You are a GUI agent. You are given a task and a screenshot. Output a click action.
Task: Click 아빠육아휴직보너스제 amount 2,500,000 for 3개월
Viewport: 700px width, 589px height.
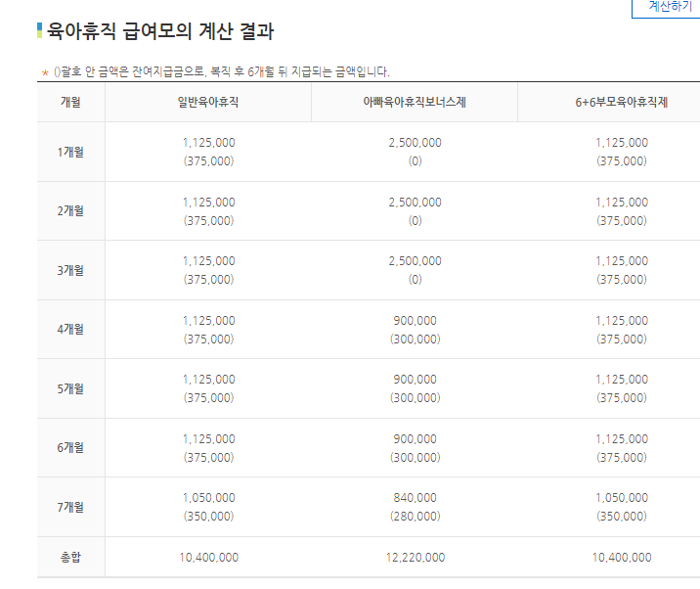click(x=415, y=261)
